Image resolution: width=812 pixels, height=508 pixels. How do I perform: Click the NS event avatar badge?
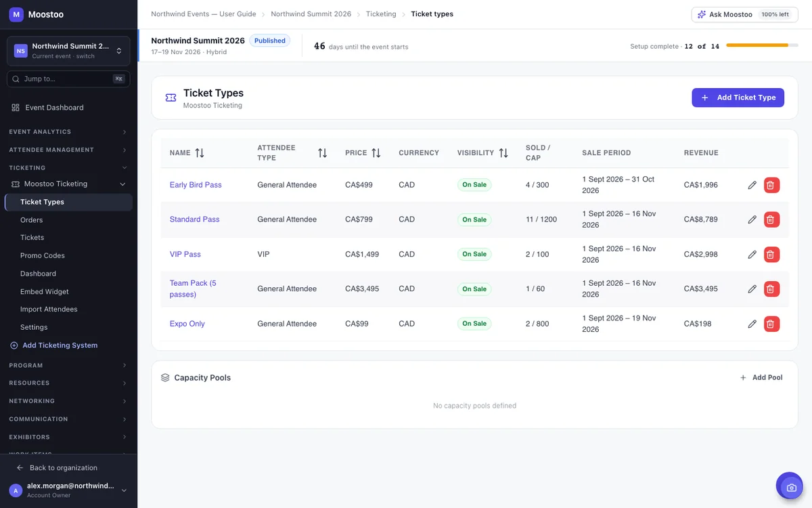click(x=21, y=51)
